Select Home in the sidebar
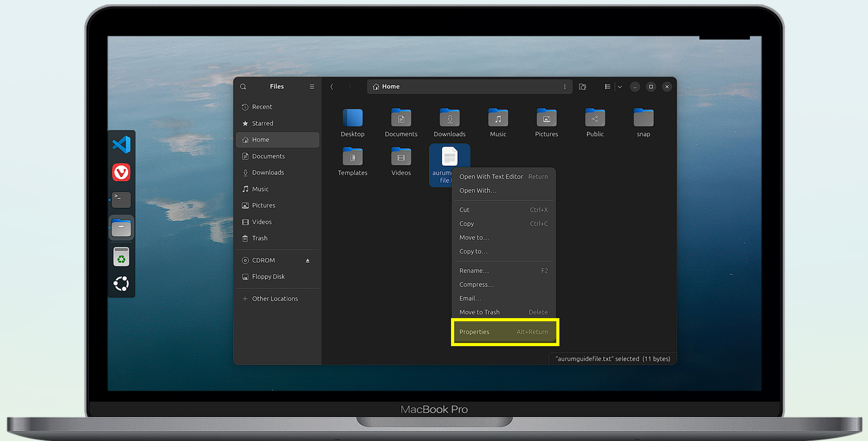The height and width of the screenshot is (441, 868). point(277,140)
